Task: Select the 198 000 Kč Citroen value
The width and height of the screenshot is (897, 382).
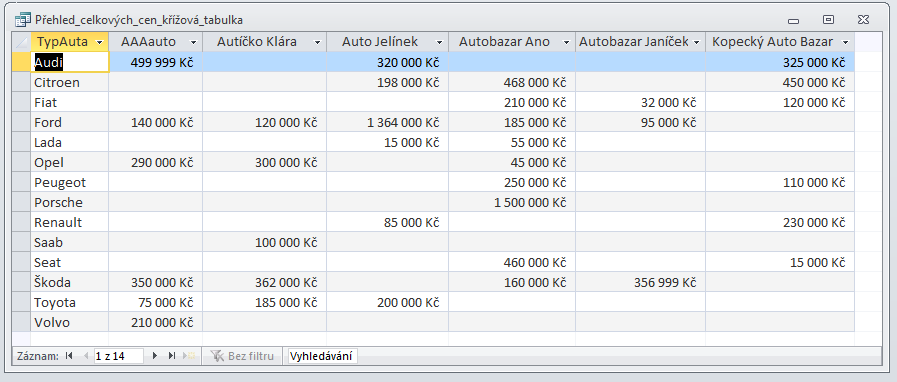Action: coord(387,82)
